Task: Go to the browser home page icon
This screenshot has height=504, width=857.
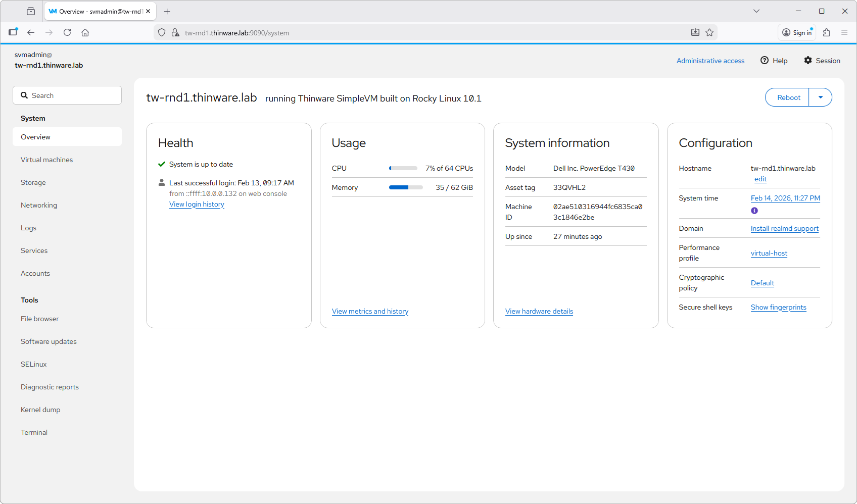Action: pyautogui.click(x=85, y=32)
